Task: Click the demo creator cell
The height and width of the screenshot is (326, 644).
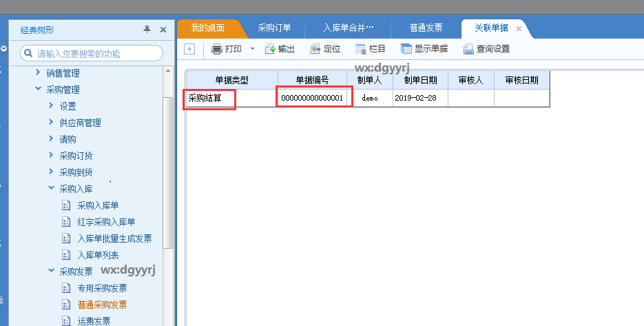Action: 370,99
